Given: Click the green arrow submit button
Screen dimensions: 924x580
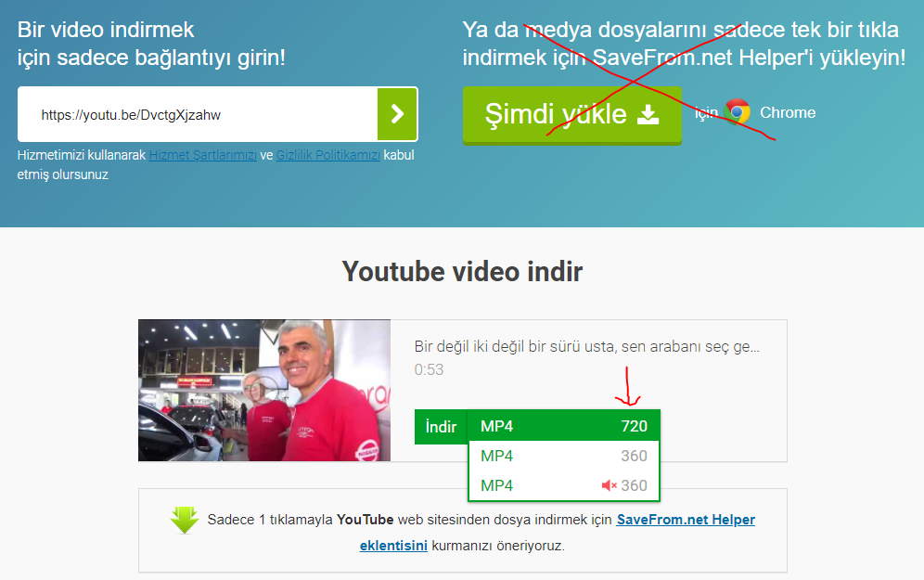Looking at the screenshot, I should [x=397, y=114].
